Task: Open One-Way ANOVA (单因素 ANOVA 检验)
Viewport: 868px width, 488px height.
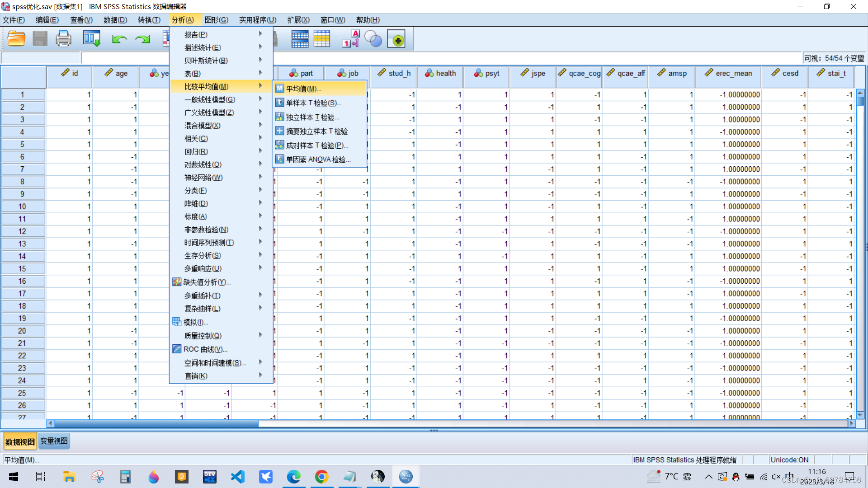Action: (318, 160)
